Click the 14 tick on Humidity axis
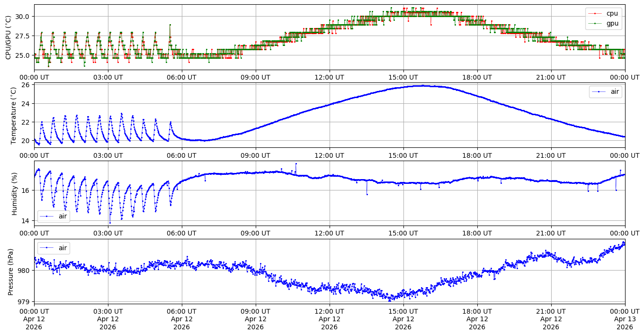The width and height of the screenshot is (644, 335). click(26, 221)
